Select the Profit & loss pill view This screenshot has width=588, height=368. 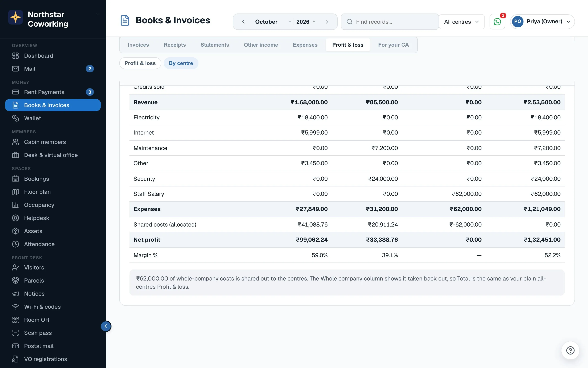(140, 63)
